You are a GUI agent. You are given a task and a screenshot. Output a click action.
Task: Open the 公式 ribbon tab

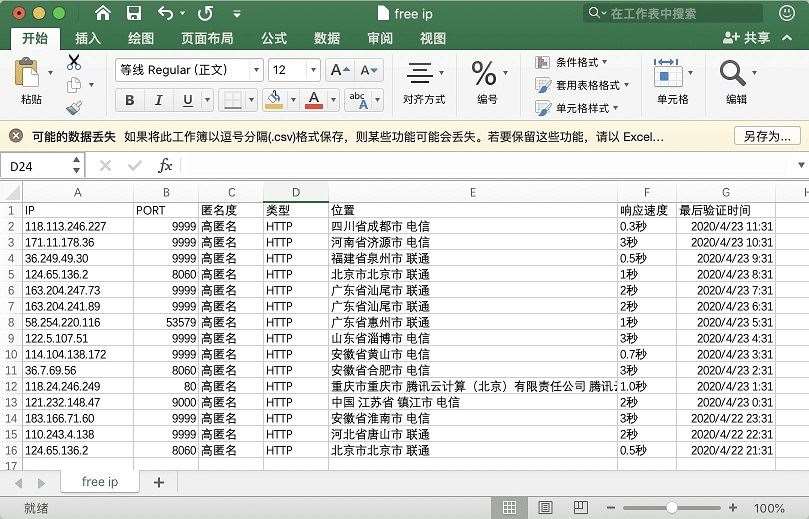273,38
